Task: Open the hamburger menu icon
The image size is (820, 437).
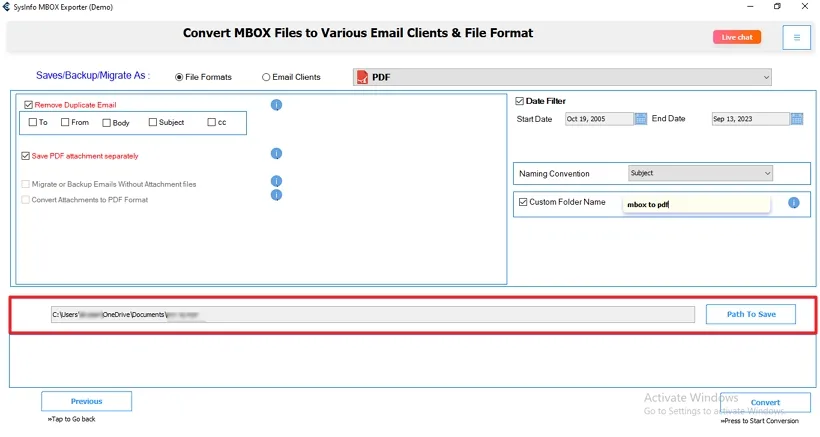Action: point(796,38)
